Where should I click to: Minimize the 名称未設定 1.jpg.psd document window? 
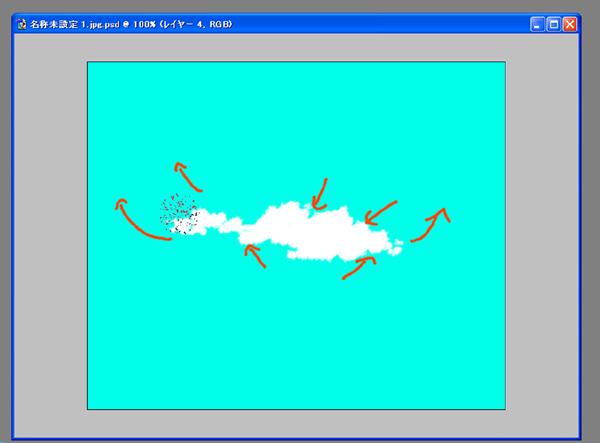[x=537, y=24]
